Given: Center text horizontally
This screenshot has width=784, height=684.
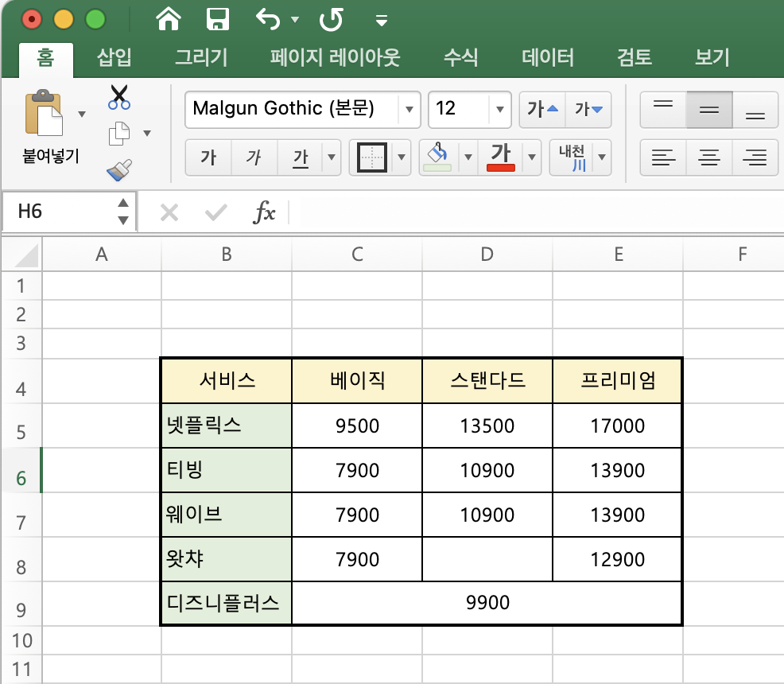Looking at the screenshot, I should [x=709, y=157].
